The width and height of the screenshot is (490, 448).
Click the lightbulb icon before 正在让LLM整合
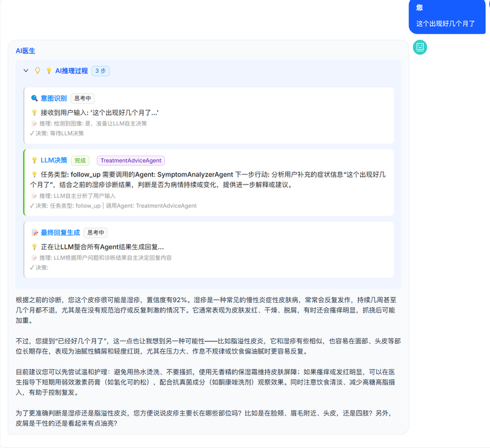point(34,247)
